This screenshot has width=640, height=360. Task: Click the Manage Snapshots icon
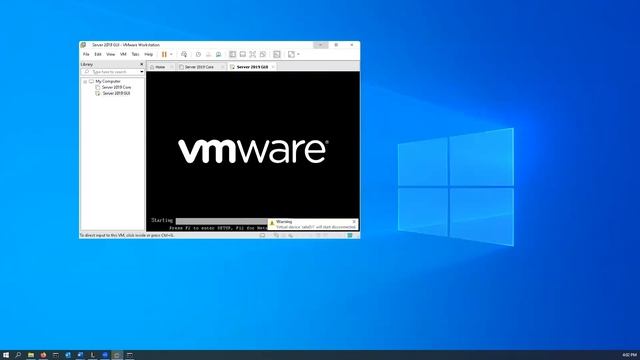[218, 54]
